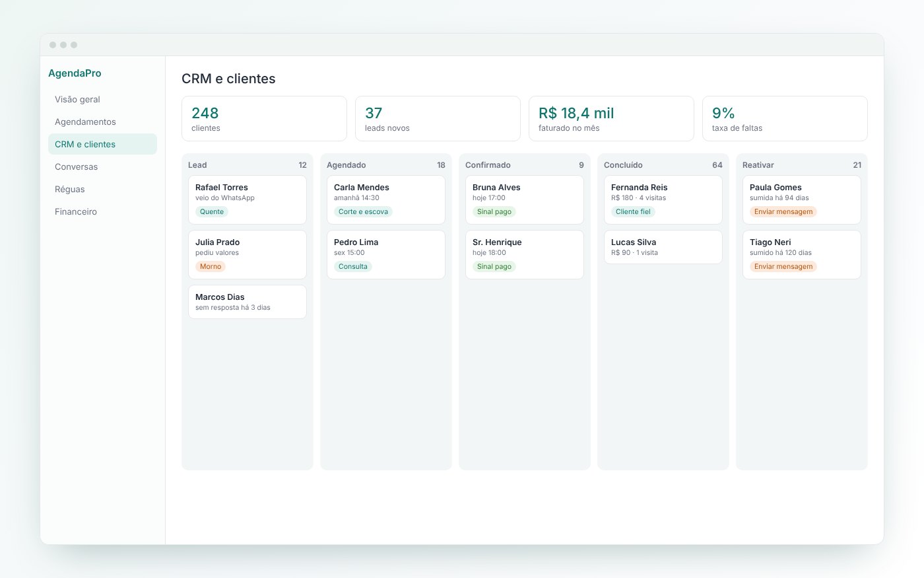
Task: Open Julia Prado lead card
Action: [247, 254]
